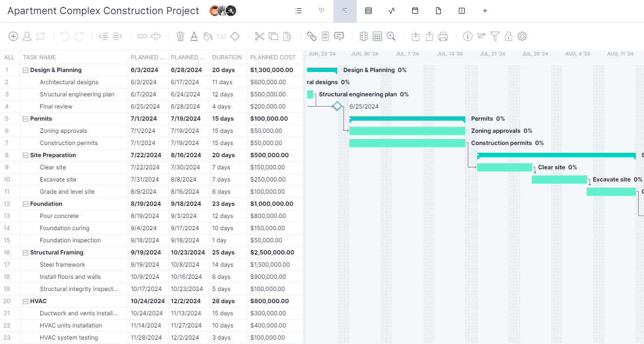The image size is (644, 344).
Task: Click the Steel framework cost $1,500,000.00
Action: pyautogui.click(x=270, y=265)
